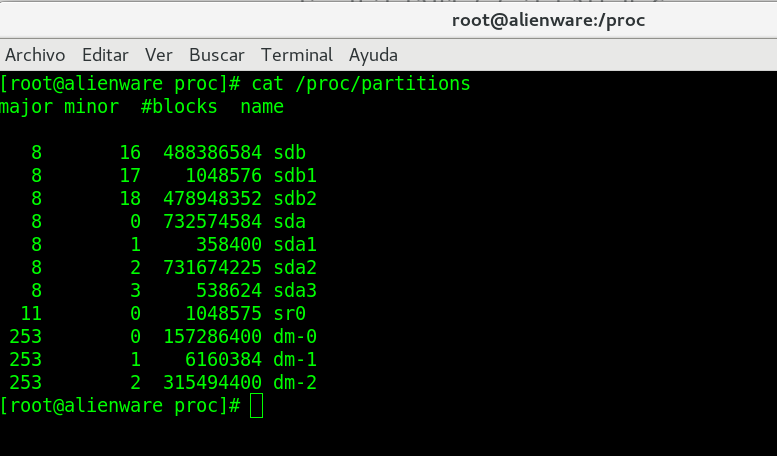
Task: Click the sda device name
Action: pyautogui.click(x=289, y=222)
